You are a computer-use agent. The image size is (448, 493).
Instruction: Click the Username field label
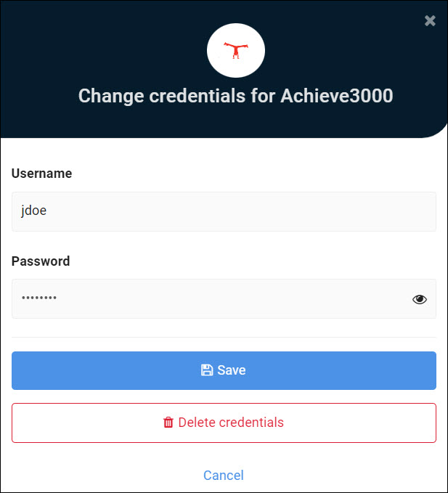42,174
